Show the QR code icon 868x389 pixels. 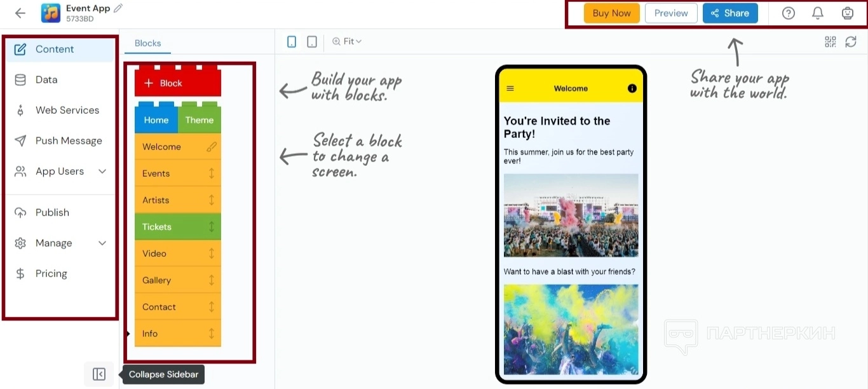[831, 41]
